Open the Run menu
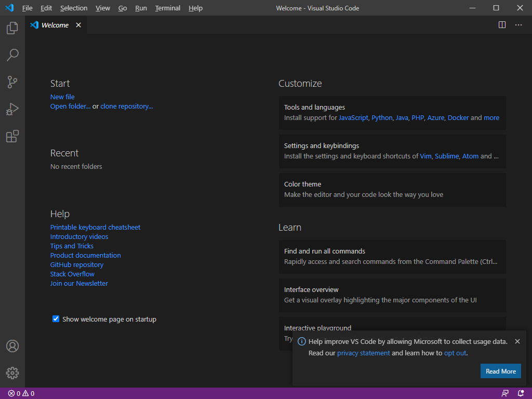Screen dimensions: 532x399 click(x=141, y=8)
